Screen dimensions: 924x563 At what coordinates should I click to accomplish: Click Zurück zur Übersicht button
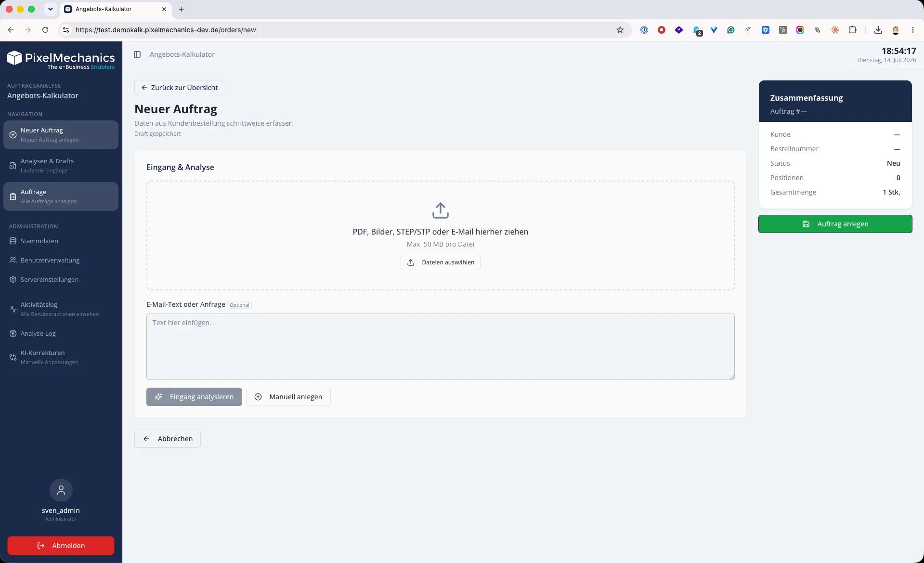pyautogui.click(x=179, y=88)
